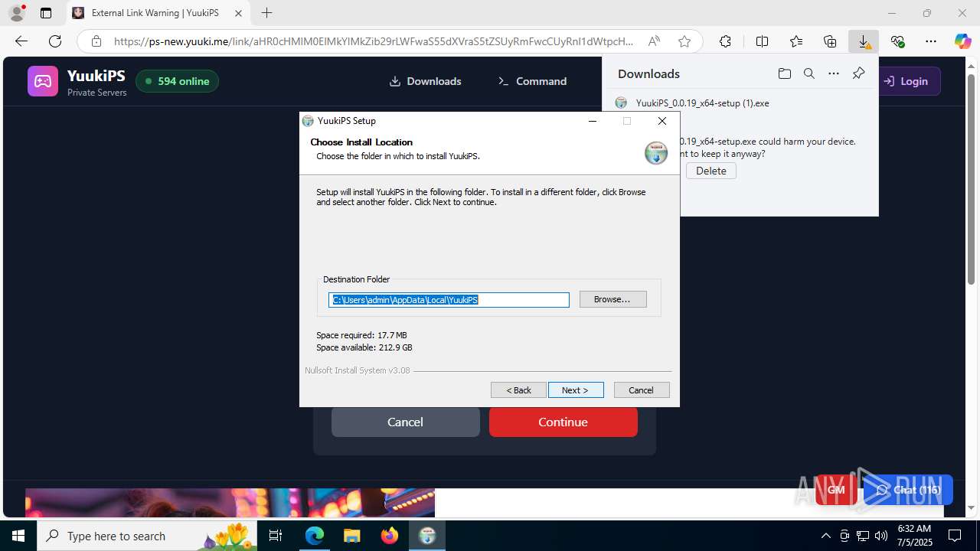Pin the Downloads panel

(858, 73)
